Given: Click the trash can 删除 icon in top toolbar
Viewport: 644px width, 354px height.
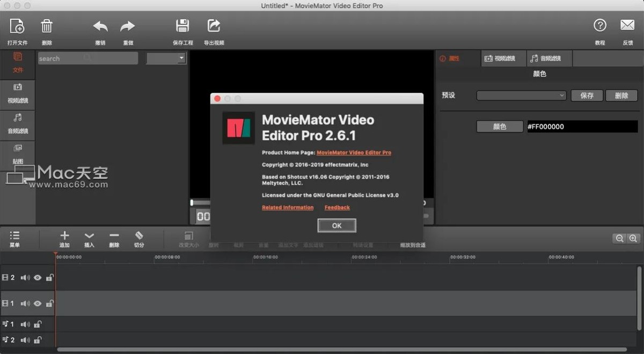Looking at the screenshot, I should coord(47,26).
